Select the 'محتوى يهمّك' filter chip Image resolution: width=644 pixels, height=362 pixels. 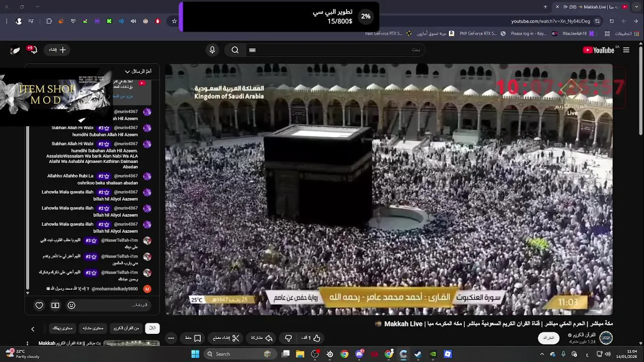(63, 328)
